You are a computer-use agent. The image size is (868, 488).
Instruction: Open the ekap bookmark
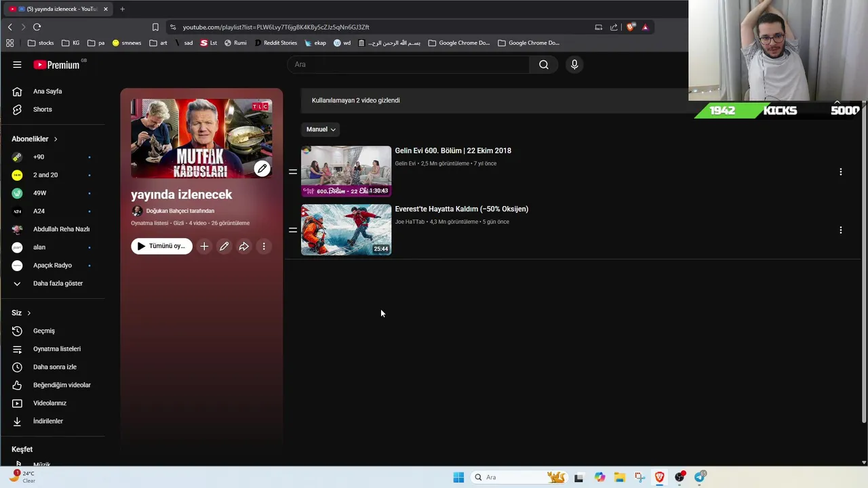click(x=315, y=43)
